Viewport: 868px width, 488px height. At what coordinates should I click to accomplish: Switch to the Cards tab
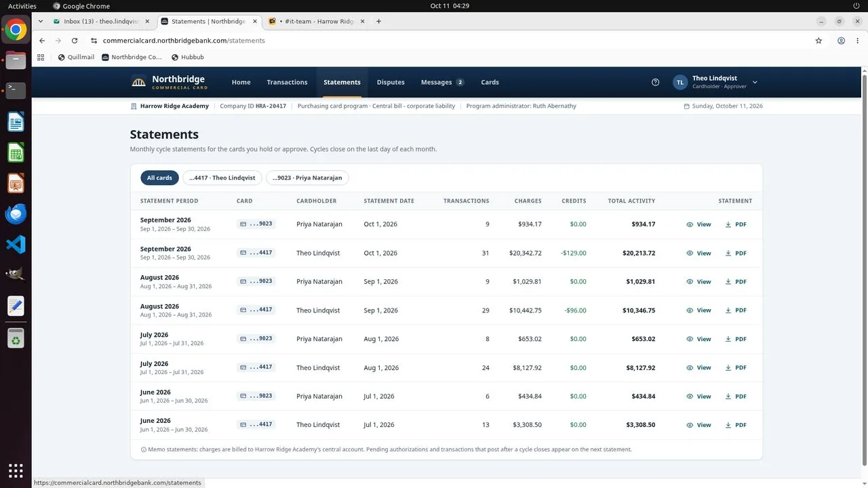point(490,82)
